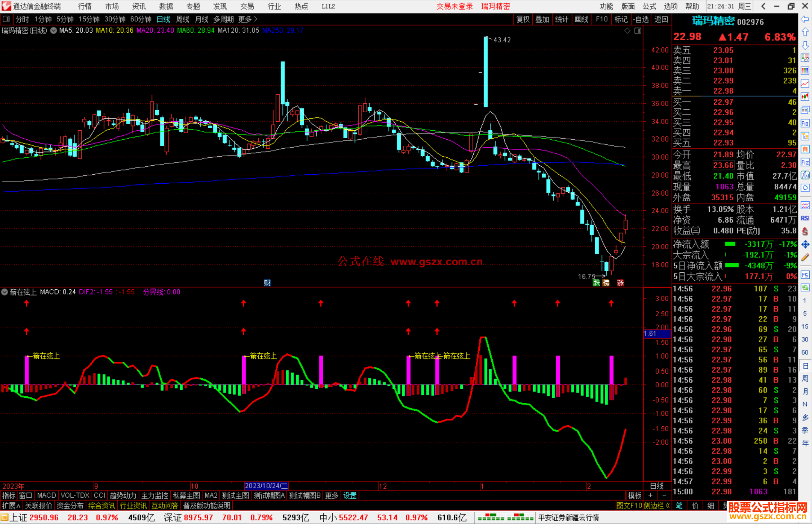Collapse the 侧边栏 sidebar chevron
812x524 pixels.
point(667,506)
